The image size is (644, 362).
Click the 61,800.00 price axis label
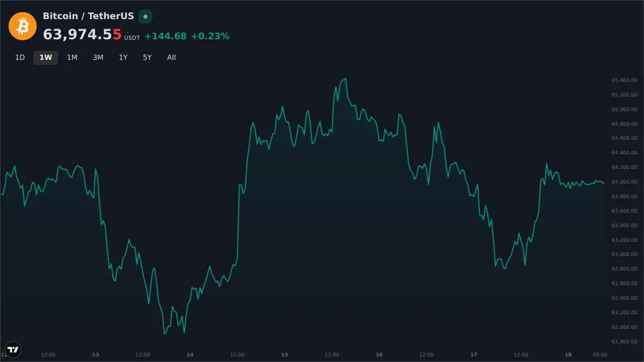(x=624, y=341)
